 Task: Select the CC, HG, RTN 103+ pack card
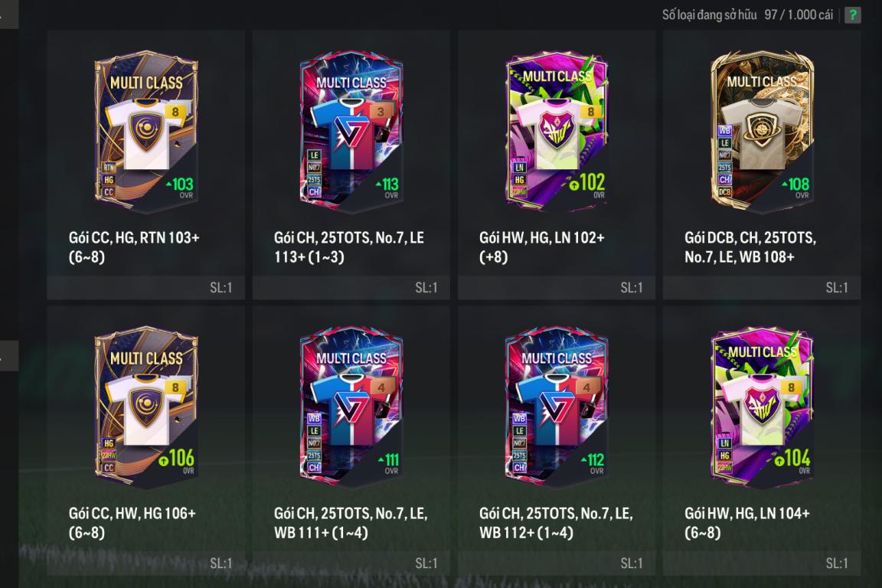[x=146, y=131]
